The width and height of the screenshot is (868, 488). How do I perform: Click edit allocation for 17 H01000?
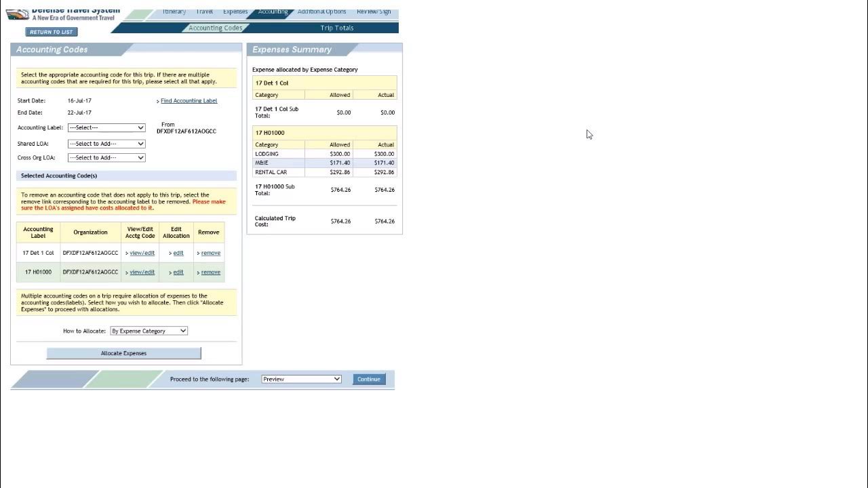178,272
